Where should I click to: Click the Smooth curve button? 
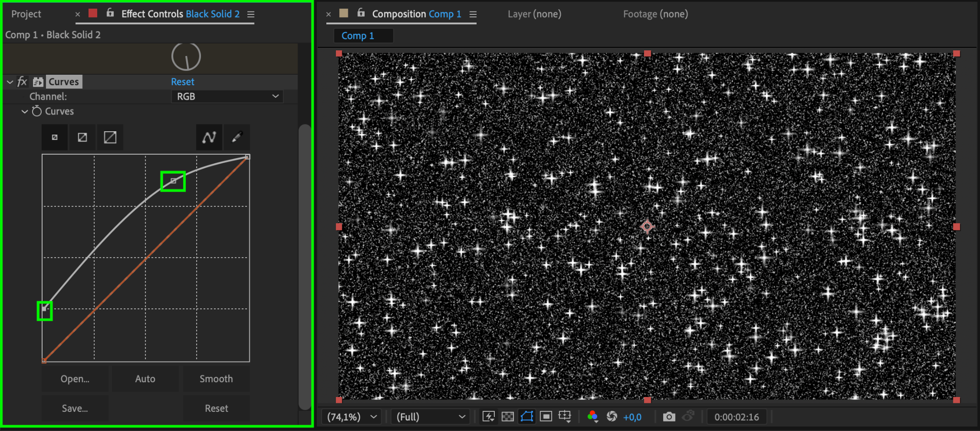coord(216,379)
